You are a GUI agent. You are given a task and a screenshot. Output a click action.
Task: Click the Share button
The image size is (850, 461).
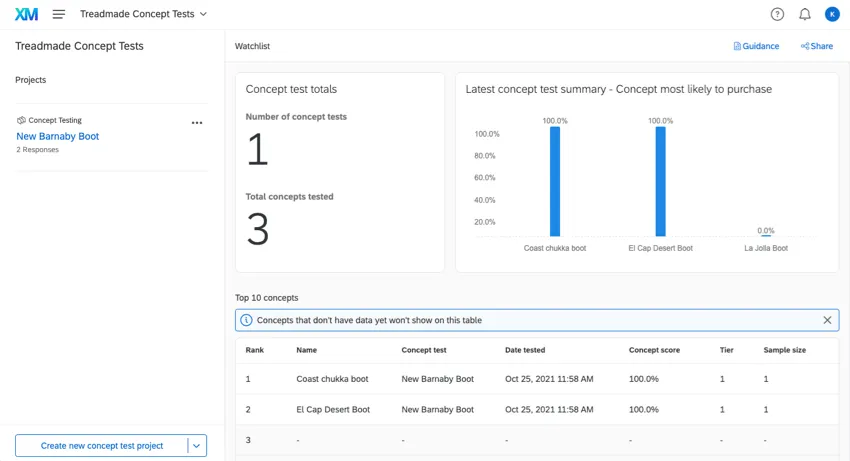pos(816,46)
